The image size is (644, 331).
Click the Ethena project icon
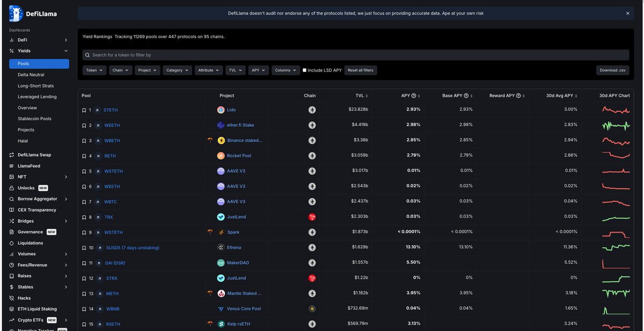tap(221, 248)
